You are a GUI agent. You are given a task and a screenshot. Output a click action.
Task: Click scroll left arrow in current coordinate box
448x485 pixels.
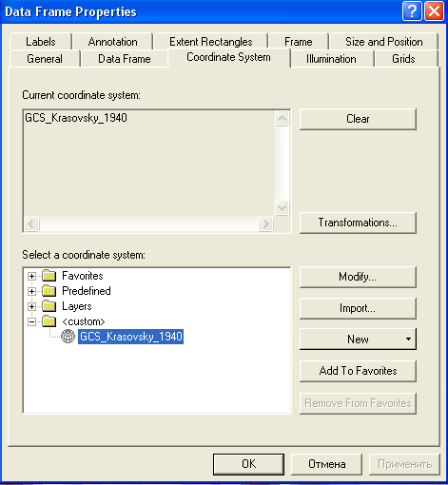click(x=31, y=224)
